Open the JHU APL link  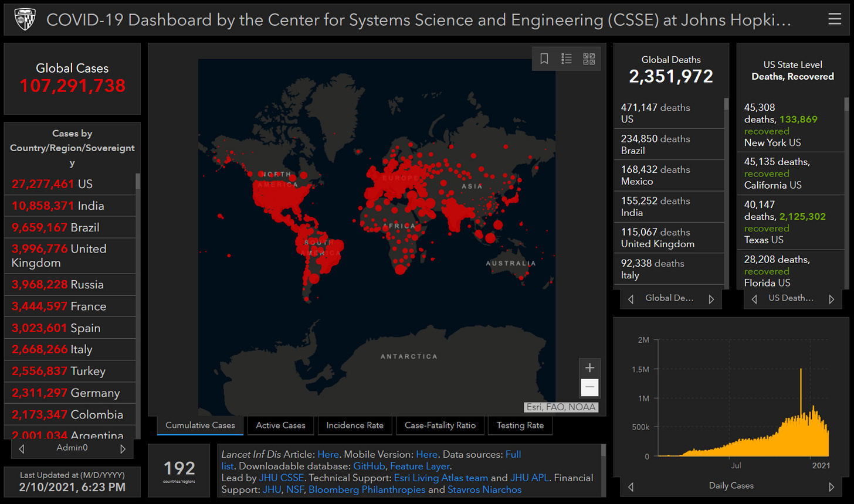[x=530, y=478]
